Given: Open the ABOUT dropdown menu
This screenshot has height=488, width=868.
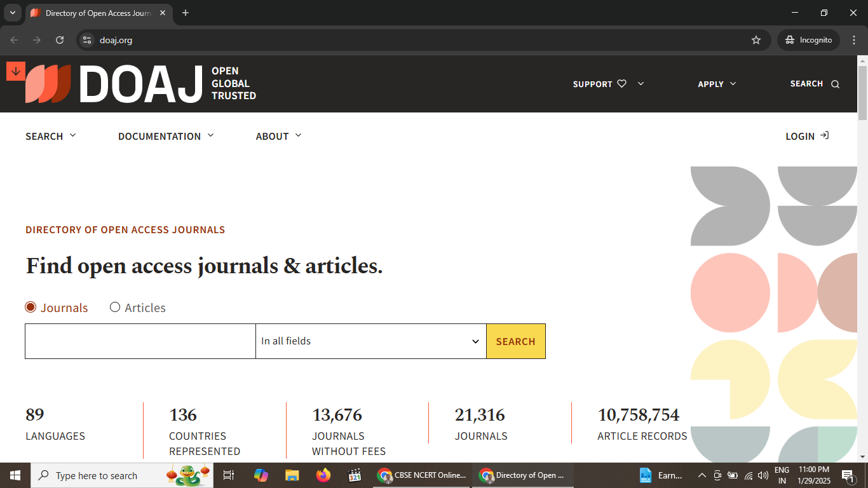Looking at the screenshot, I should coord(279,136).
